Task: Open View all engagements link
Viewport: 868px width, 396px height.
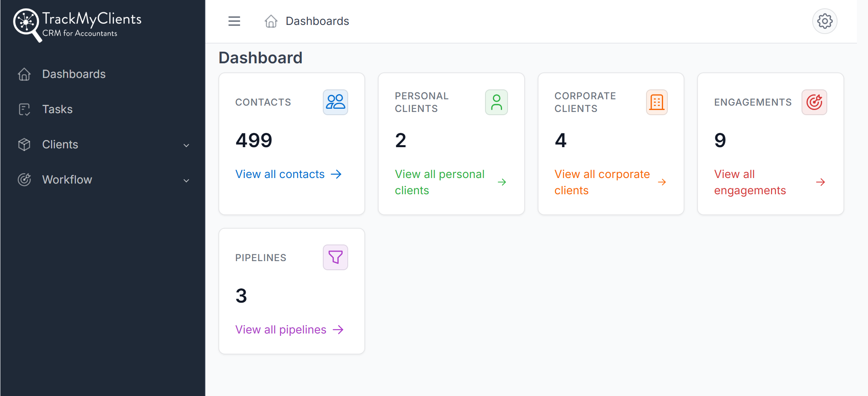Action: (770, 182)
